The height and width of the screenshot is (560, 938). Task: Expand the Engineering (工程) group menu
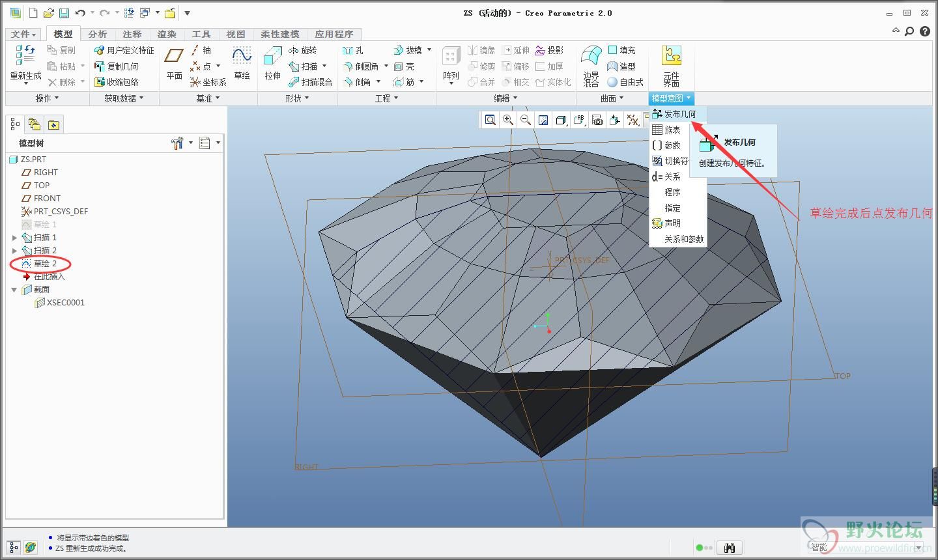(x=386, y=98)
